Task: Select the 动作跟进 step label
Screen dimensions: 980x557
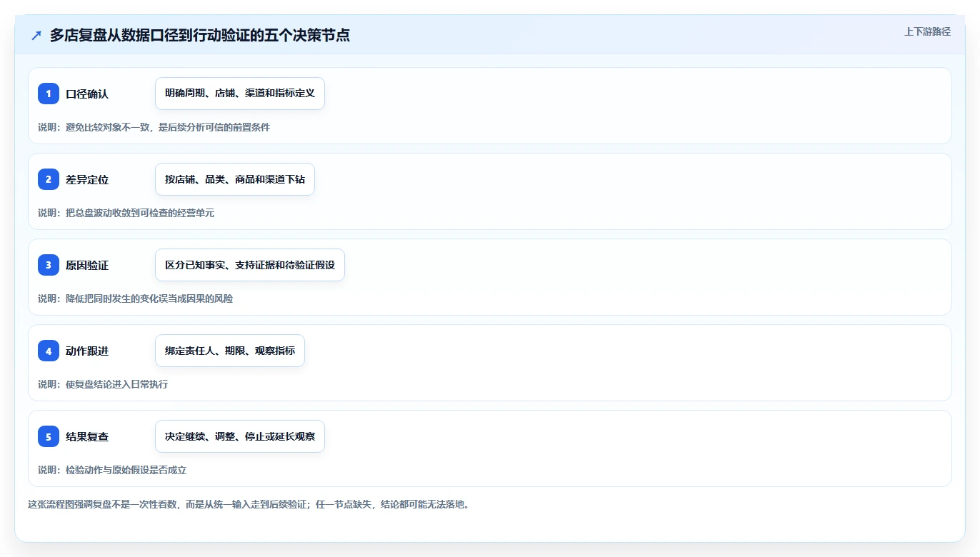Action: pos(87,351)
